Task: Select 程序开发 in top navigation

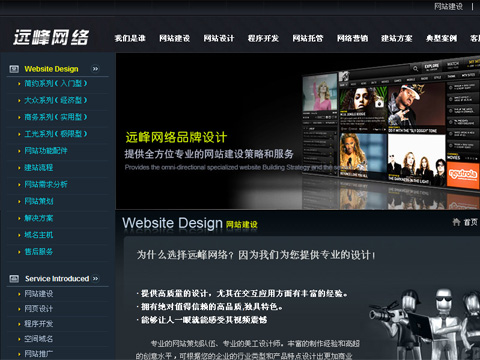Action: (263, 38)
